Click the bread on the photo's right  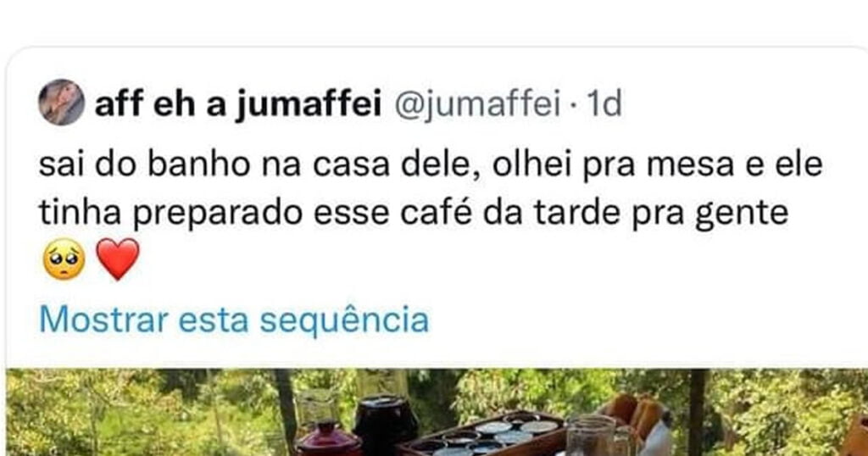point(637,415)
